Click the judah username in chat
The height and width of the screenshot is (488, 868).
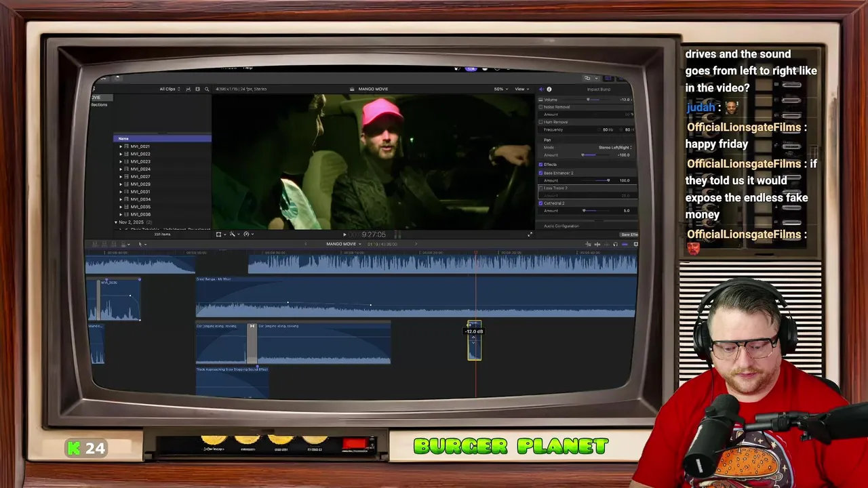pos(701,107)
